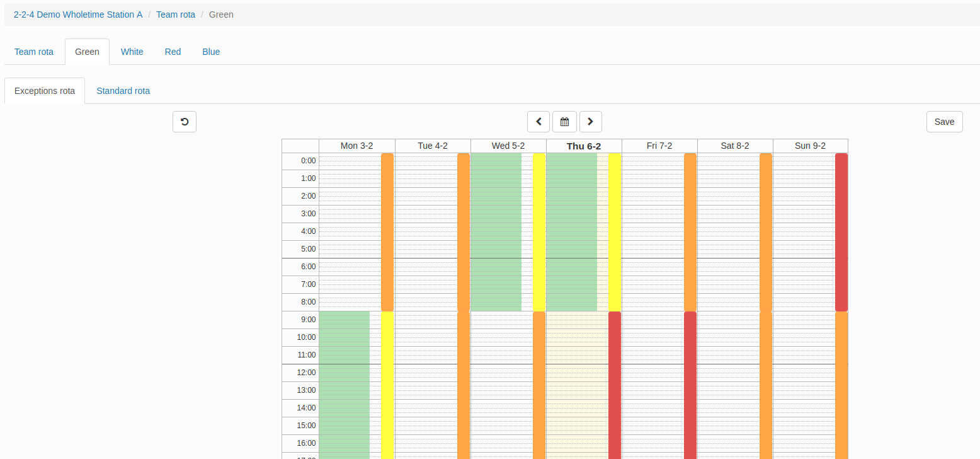Open the Team rota tab

pos(34,52)
